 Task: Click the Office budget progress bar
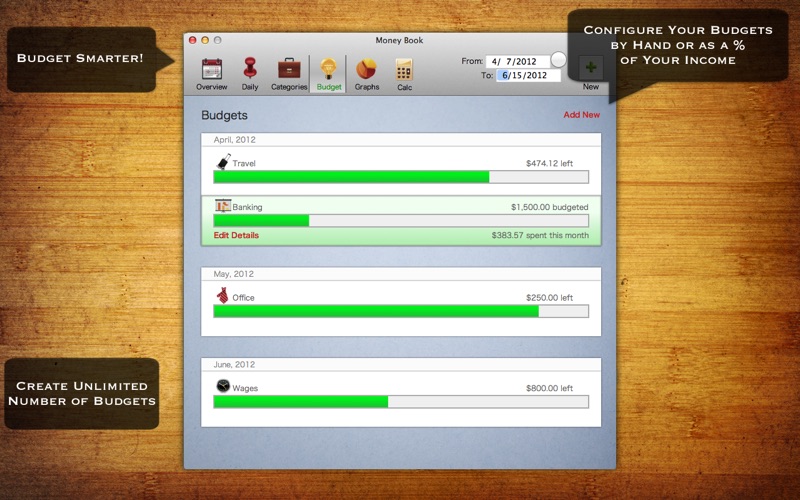[401, 311]
